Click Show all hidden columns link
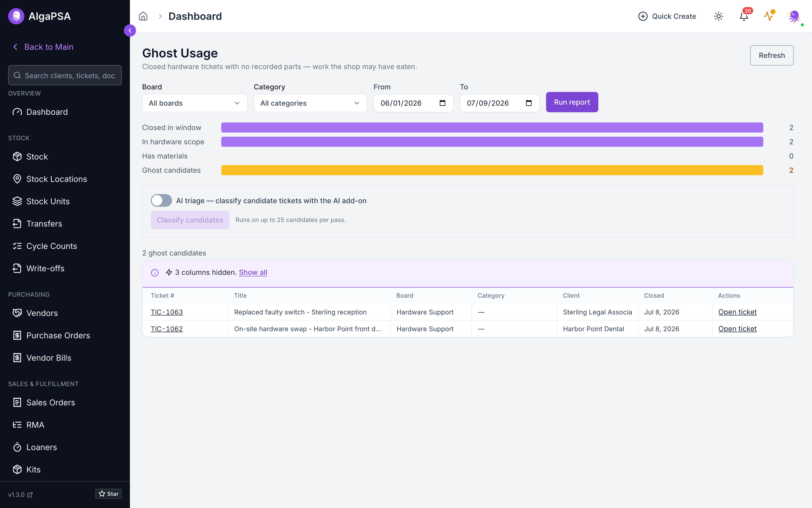 (253, 273)
